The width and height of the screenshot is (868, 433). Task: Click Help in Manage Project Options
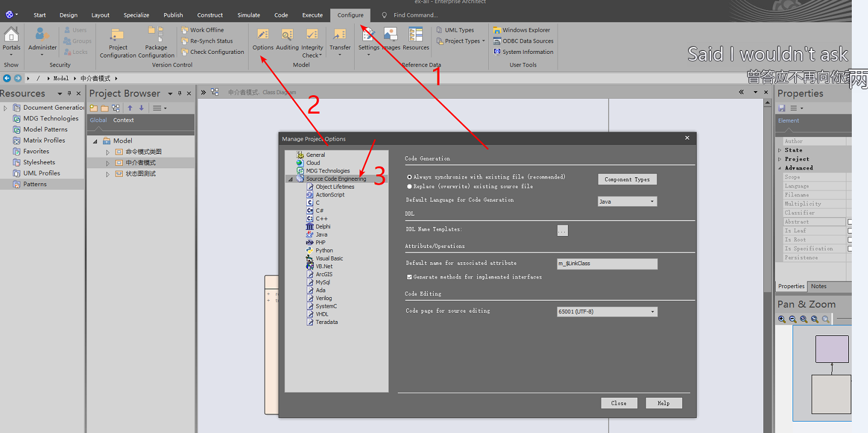coord(663,402)
